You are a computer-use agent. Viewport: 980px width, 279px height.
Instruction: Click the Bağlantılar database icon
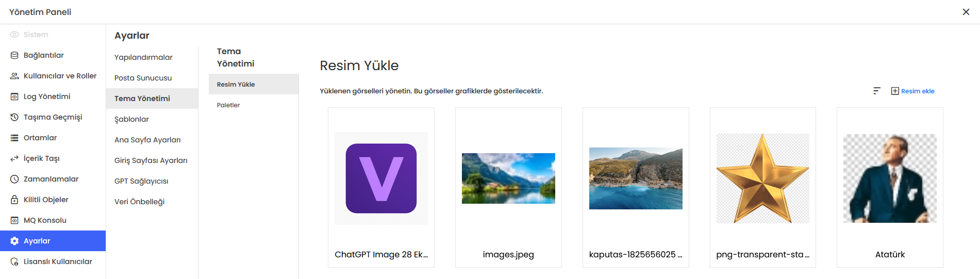[x=14, y=55]
